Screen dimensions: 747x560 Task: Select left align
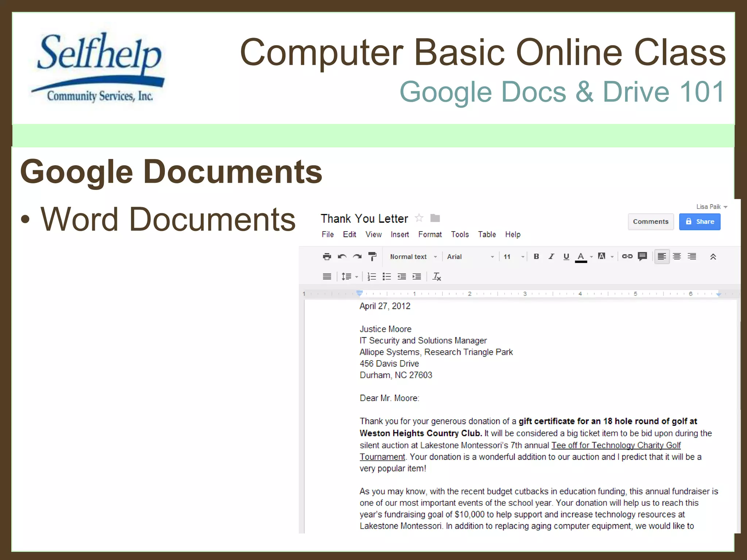point(662,257)
